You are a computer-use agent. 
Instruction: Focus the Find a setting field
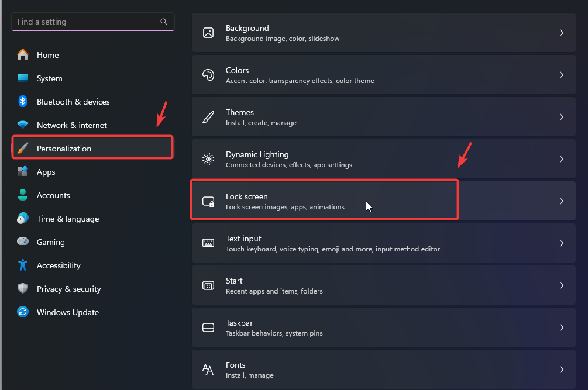(x=88, y=22)
